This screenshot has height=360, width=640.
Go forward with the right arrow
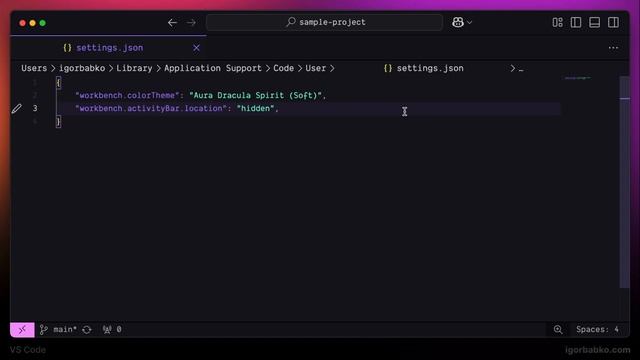point(191,22)
